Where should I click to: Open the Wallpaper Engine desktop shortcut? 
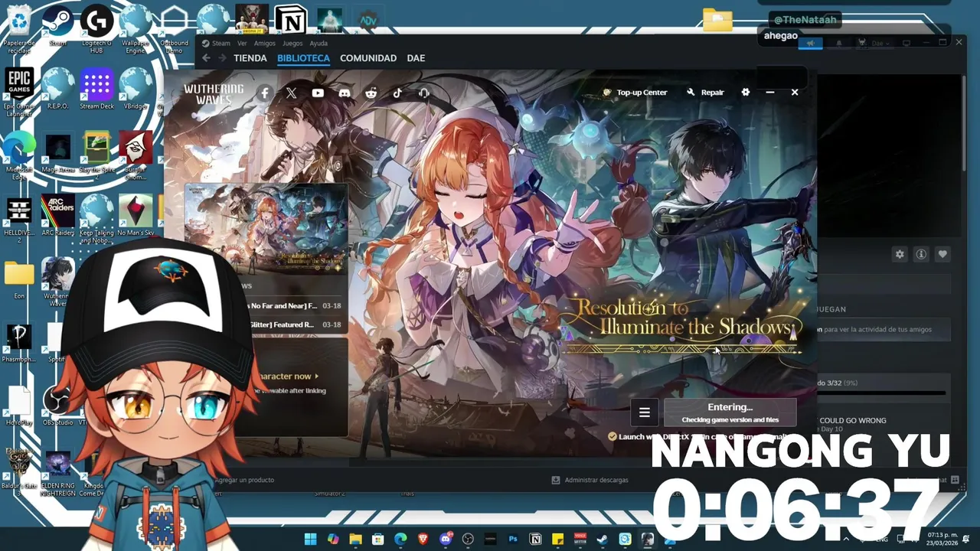(136, 28)
